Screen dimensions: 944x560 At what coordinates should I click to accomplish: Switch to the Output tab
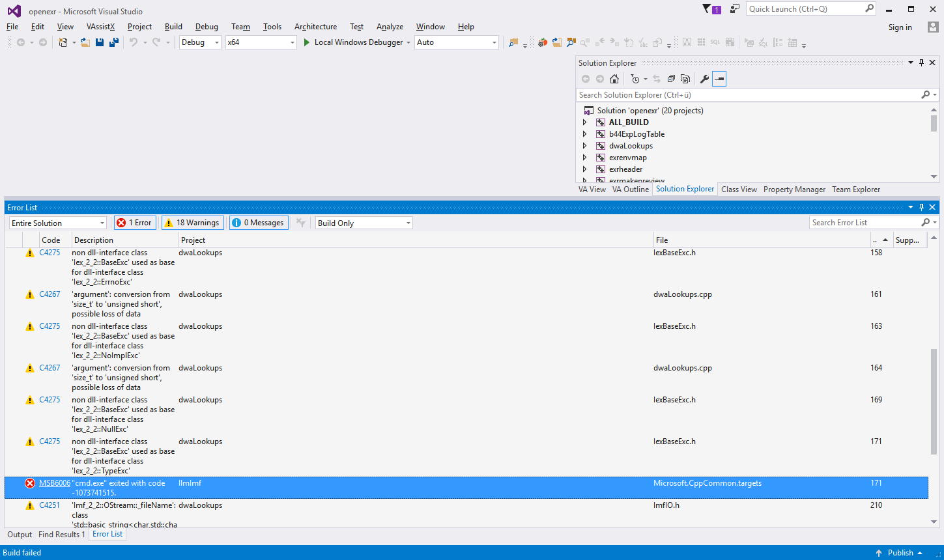[x=20, y=535]
